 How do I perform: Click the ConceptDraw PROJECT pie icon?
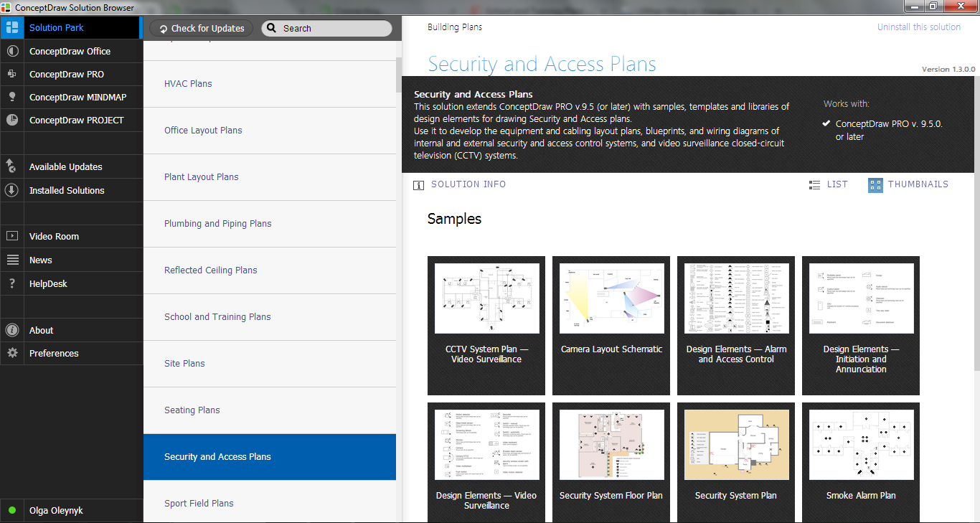pos(11,120)
